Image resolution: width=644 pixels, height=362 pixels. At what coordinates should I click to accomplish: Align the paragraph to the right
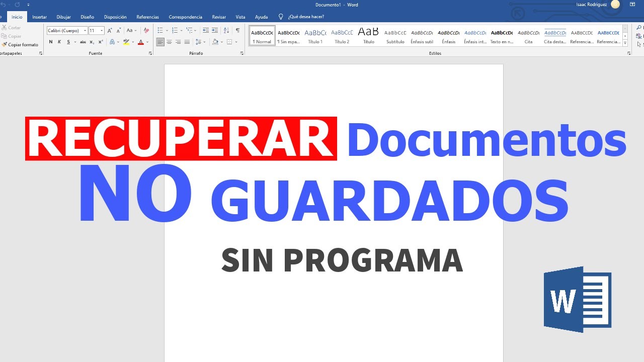coord(178,42)
